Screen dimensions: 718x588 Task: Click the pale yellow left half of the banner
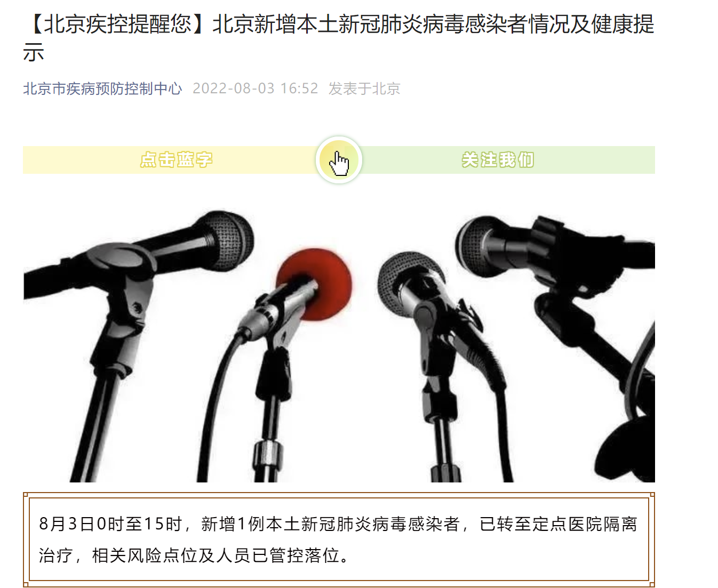(170, 159)
